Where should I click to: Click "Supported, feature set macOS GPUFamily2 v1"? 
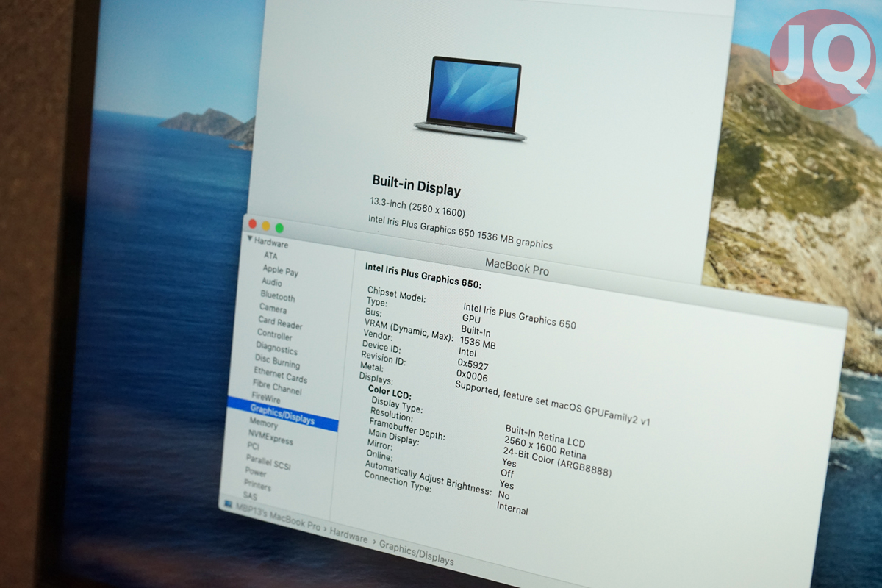(x=553, y=404)
